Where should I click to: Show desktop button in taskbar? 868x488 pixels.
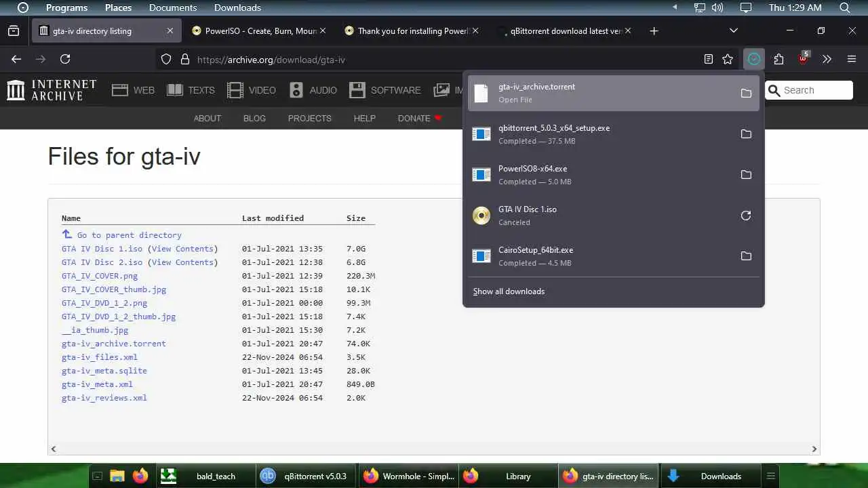point(97,476)
